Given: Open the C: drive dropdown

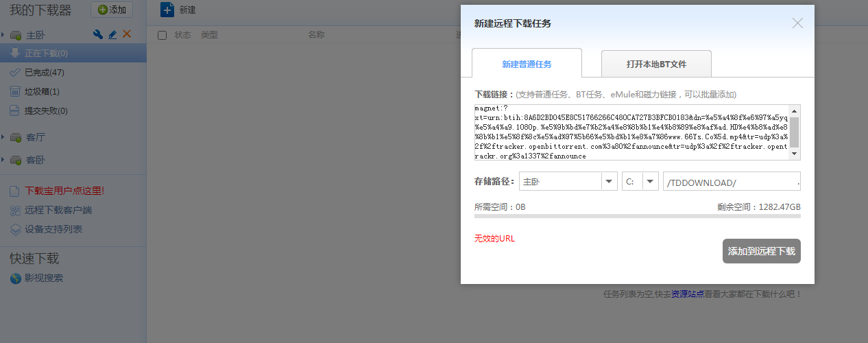Looking at the screenshot, I should pos(650,182).
